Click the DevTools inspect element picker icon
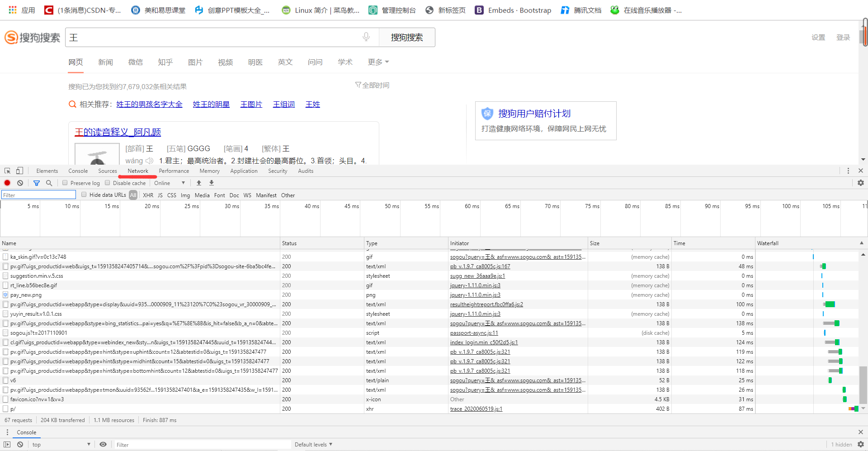Screen dimensions: 868x451 pos(8,171)
